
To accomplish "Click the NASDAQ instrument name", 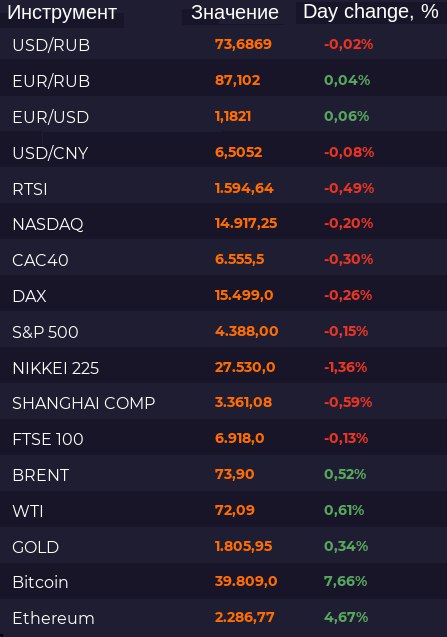I will click(48, 224).
